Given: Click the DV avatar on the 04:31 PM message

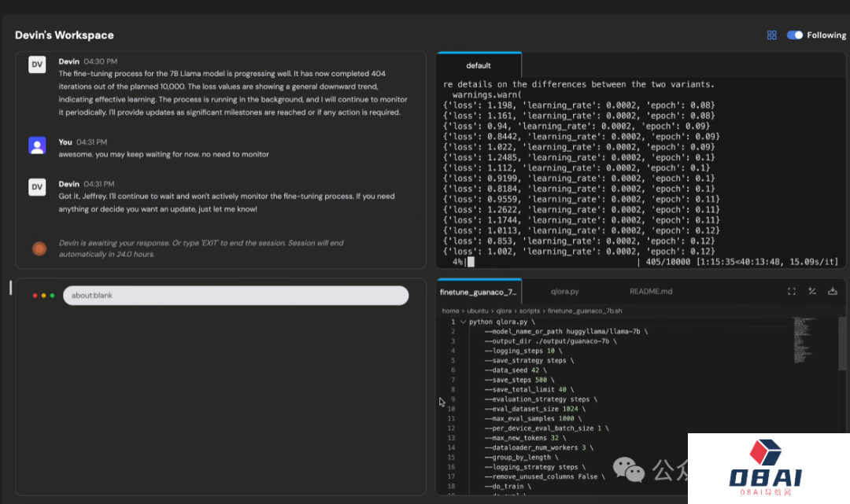Looking at the screenshot, I should pos(37,187).
